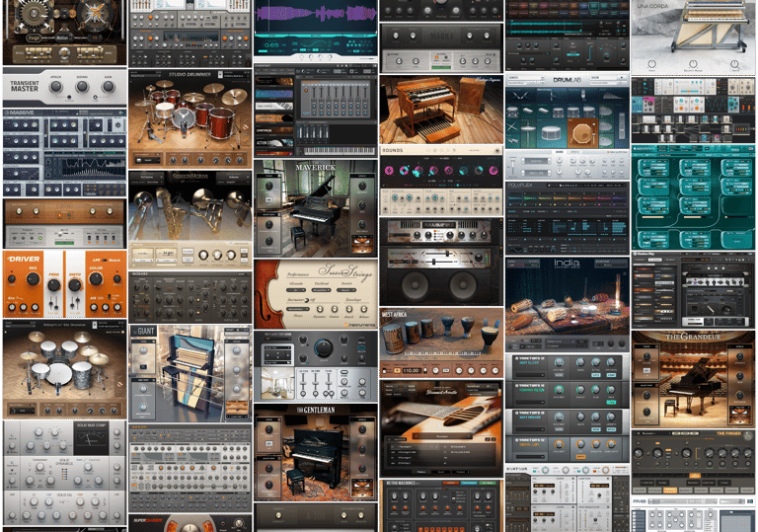The width and height of the screenshot is (758, 532).
Task: Open the Traktor's 12 effects thumbnail
Action: [x=568, y=409]
